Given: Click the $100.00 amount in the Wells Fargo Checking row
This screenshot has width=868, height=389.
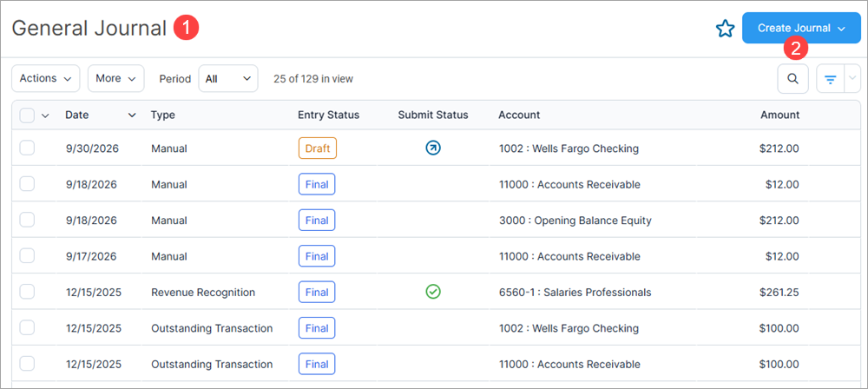Looking at the screenshot, I should point(779,328).
